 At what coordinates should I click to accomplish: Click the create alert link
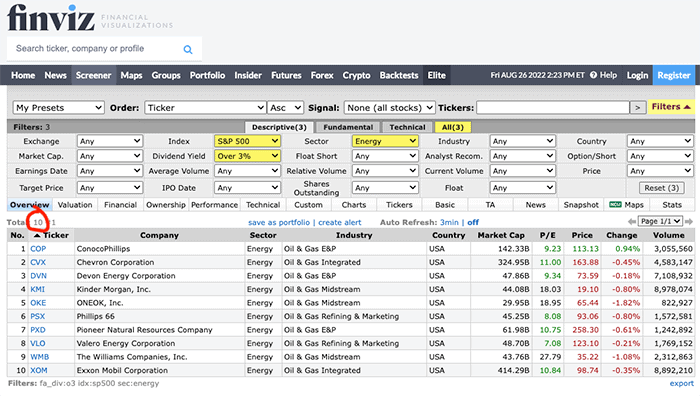click(x=340, y=222)
